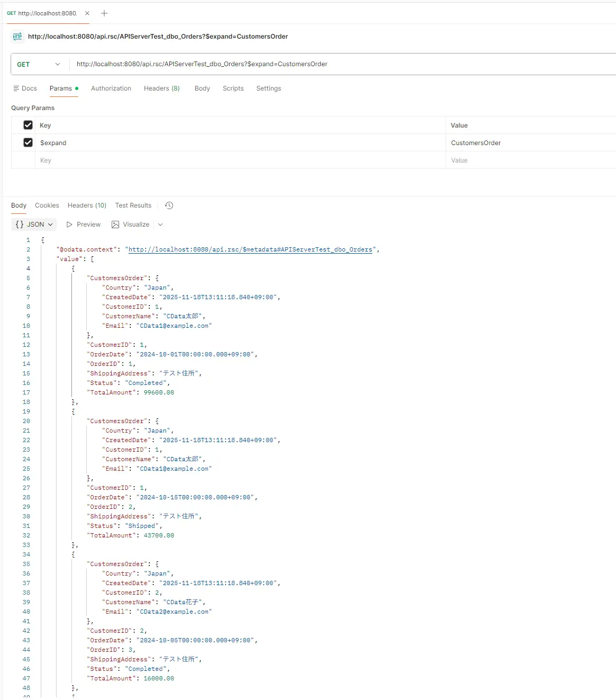Open the Docs icon tab

coord(25,88)
